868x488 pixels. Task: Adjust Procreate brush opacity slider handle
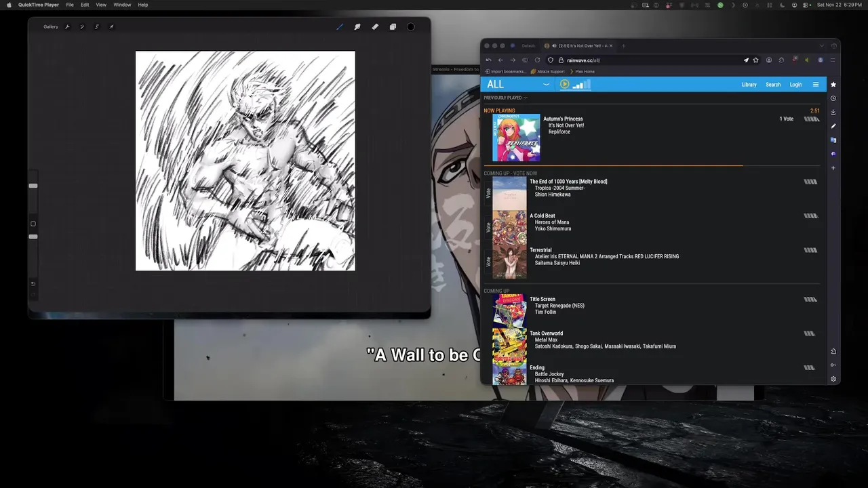pos(33,237)
